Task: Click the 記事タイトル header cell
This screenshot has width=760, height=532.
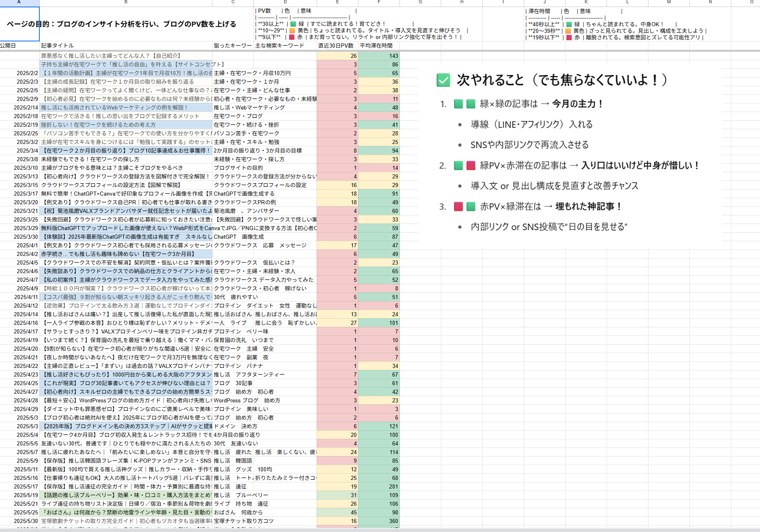Action: point(126,46)
